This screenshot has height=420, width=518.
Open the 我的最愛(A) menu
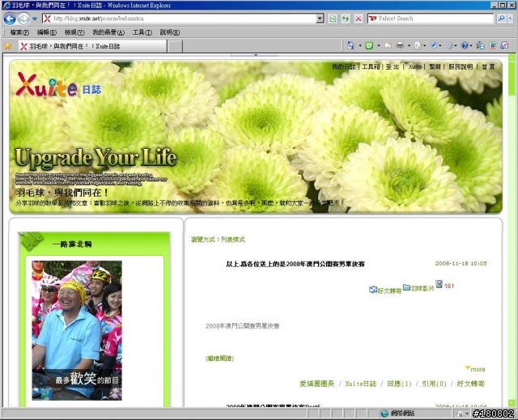point(108,32)
